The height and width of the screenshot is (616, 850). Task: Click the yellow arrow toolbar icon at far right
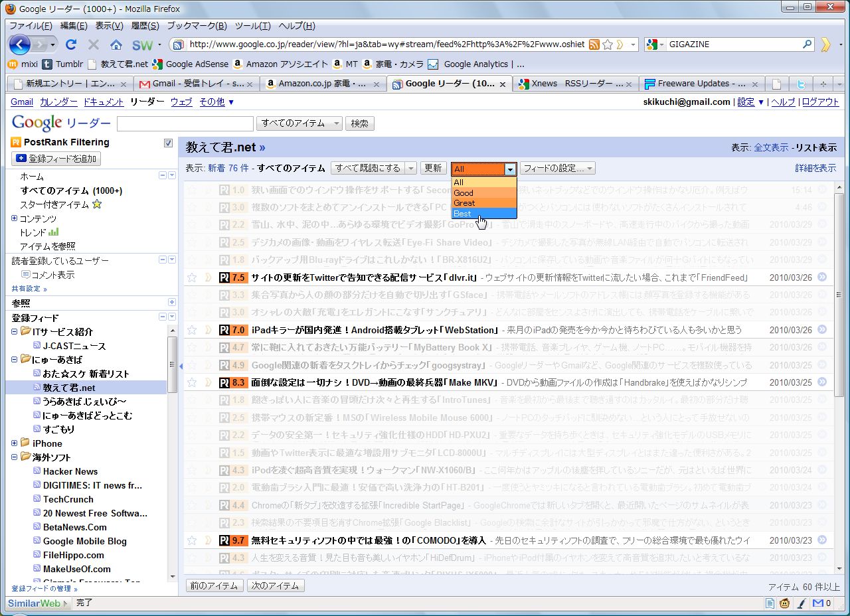pos(826,44)
